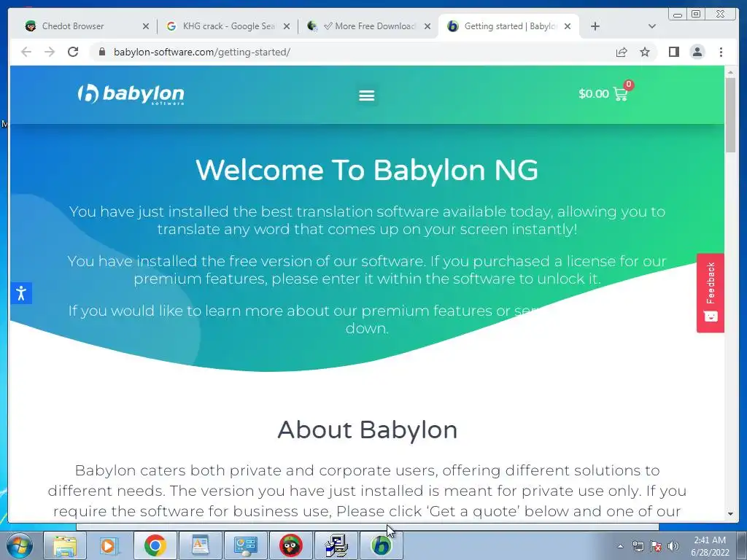Restore down the browser window
This screenshot has width=747, height=560.
tap(696, 15)
